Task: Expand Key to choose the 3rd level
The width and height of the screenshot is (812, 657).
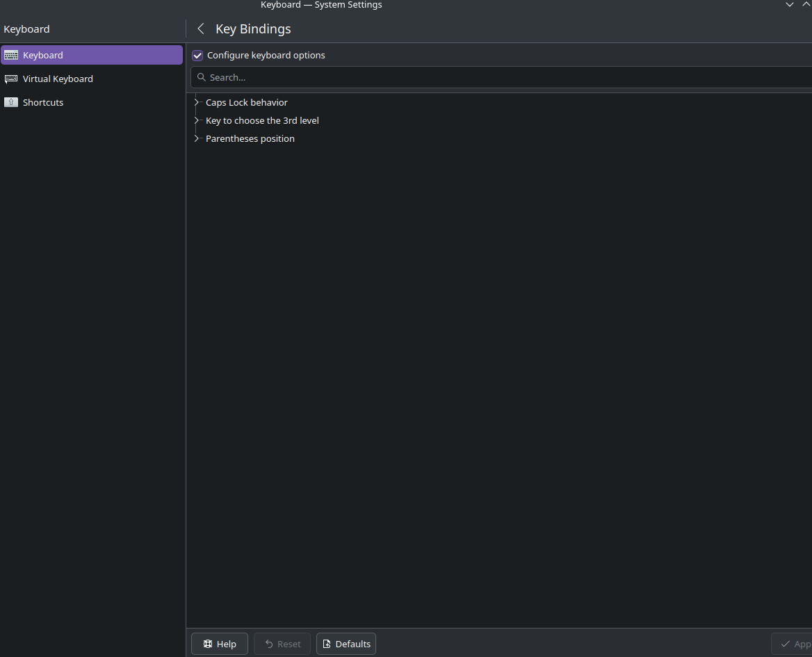Action: (196, 121)
